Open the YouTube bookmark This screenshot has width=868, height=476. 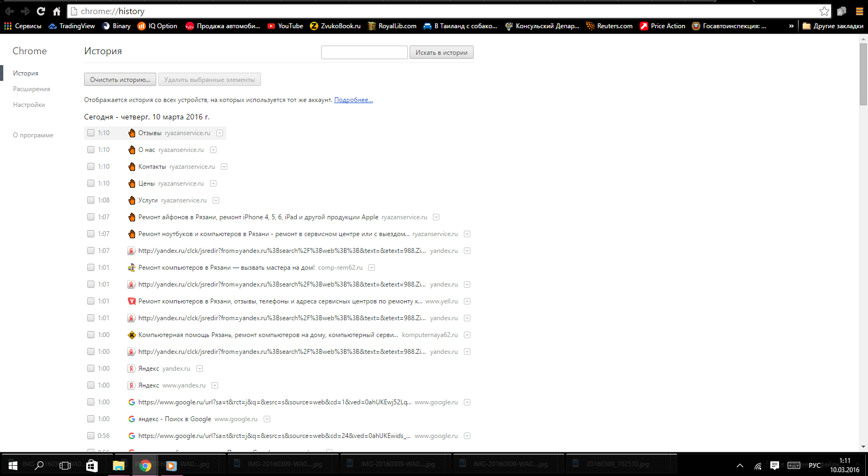point(285,26)
